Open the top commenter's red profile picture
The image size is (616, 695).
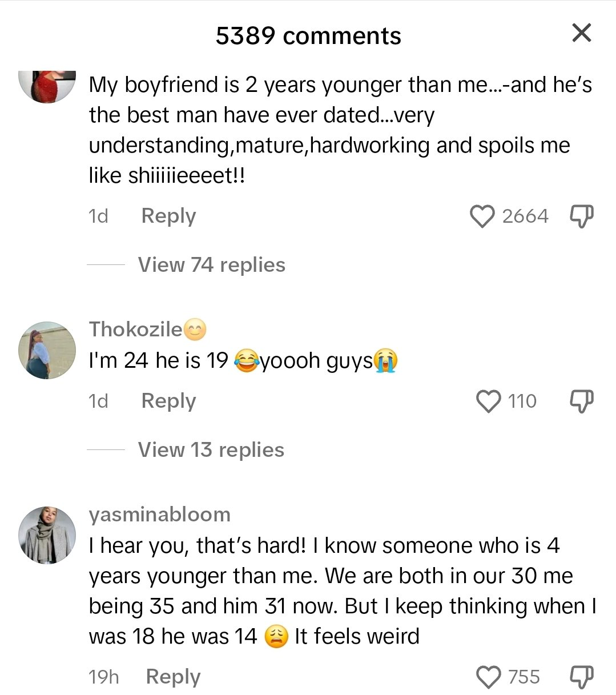coord(47,86)
